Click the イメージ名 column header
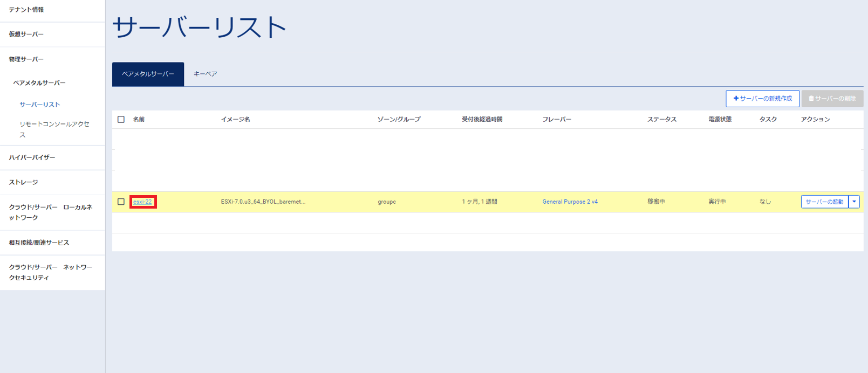The height and width of the screenshot is (373, 868). click(x=235, y=120)
